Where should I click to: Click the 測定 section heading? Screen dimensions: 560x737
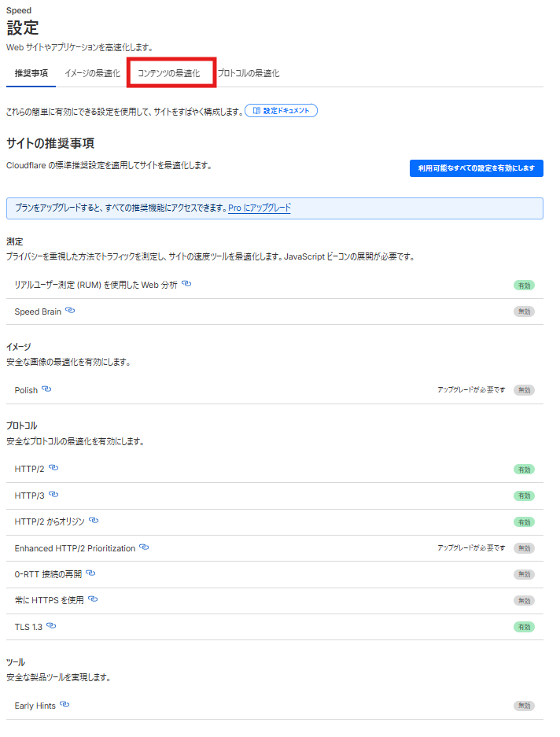pos(15,241)
